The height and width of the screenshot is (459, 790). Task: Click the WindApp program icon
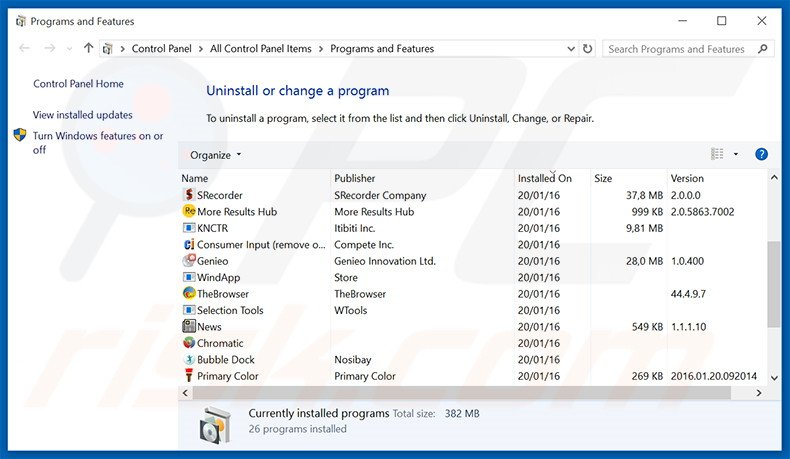point(189,277)
